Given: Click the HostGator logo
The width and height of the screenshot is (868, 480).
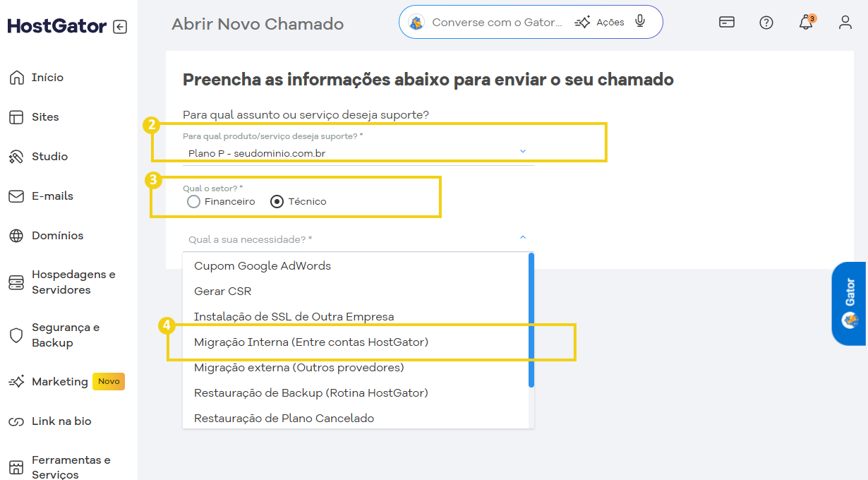Looking at the screenshot, I should click(x=57, y=27).
